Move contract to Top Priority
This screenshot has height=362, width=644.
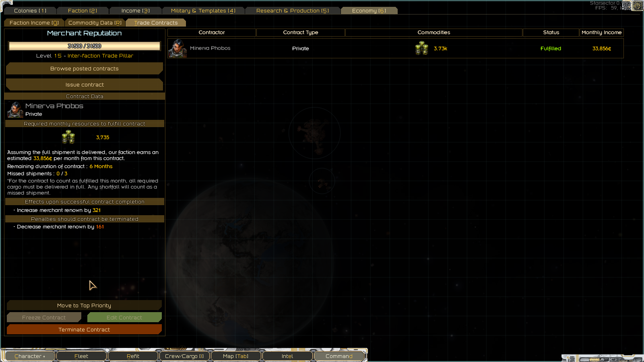84,306
